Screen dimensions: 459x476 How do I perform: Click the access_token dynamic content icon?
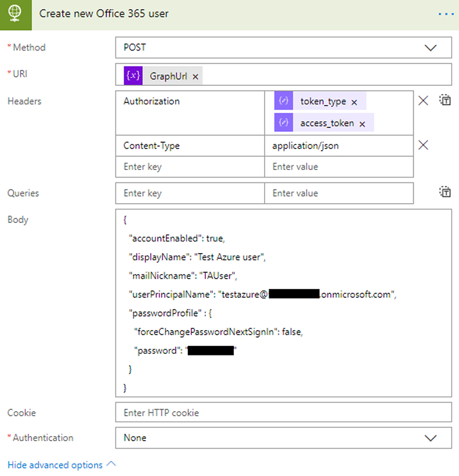pos(283,122)
